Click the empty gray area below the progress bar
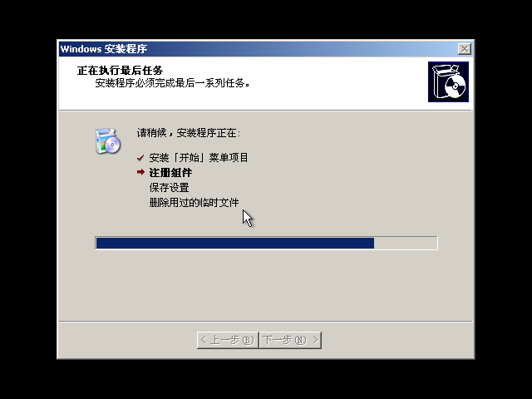The image size is (532, 399). pos(266,285)
